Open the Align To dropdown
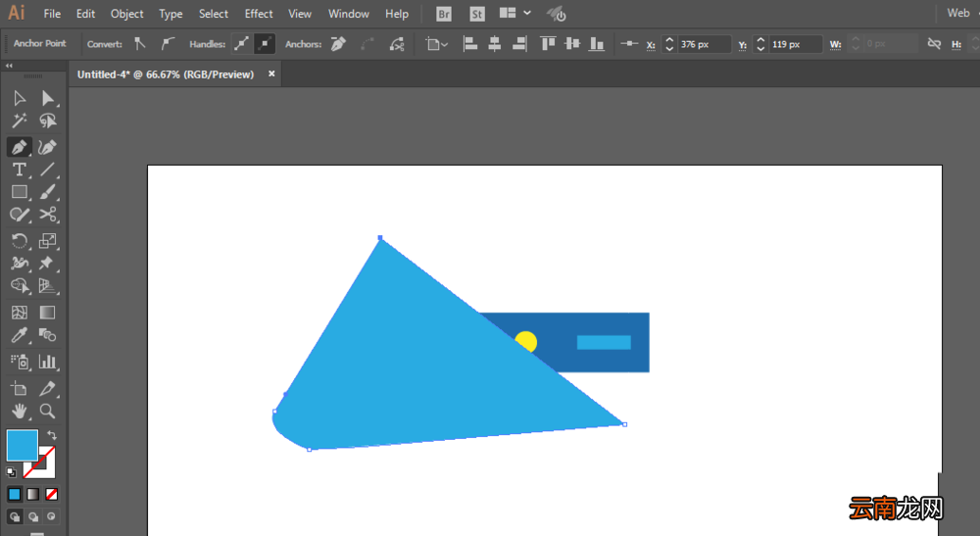This screenshot has height=536, width=980. [437, 44]
